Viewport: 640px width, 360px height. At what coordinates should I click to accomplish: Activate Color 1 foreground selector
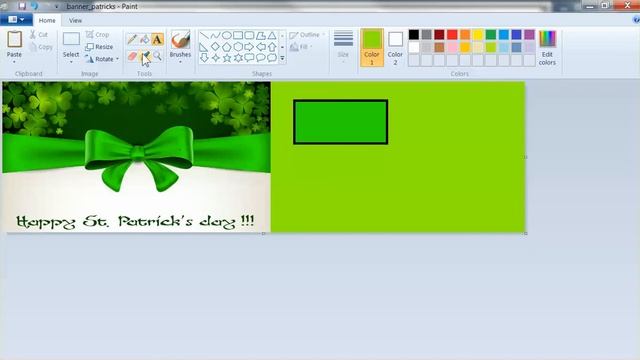372,47
